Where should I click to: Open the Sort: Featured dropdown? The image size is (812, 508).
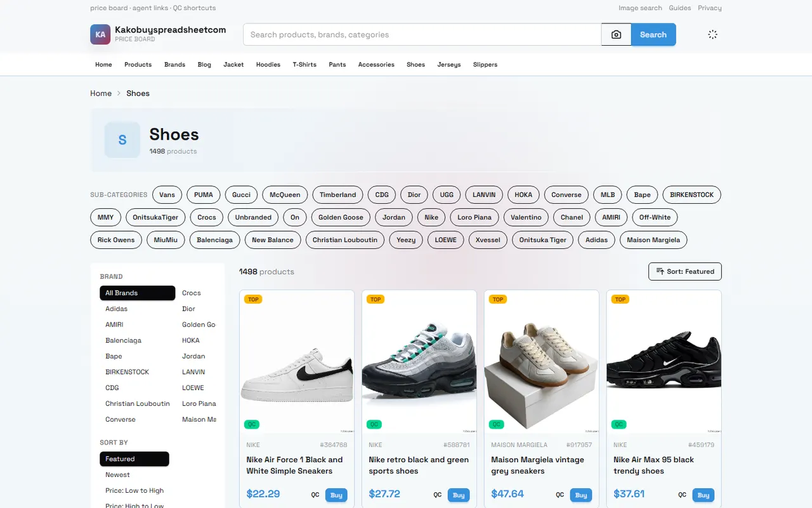click(x=684, y=271)
